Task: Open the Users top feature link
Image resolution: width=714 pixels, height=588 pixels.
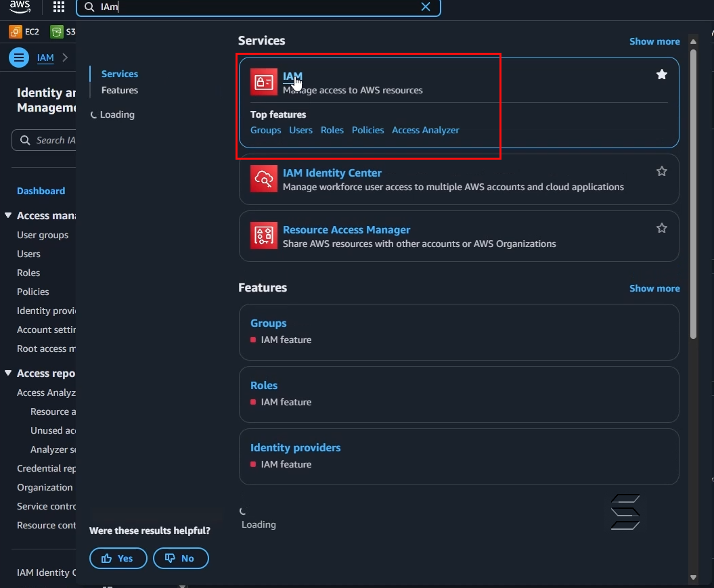Action: click(300, 130)
